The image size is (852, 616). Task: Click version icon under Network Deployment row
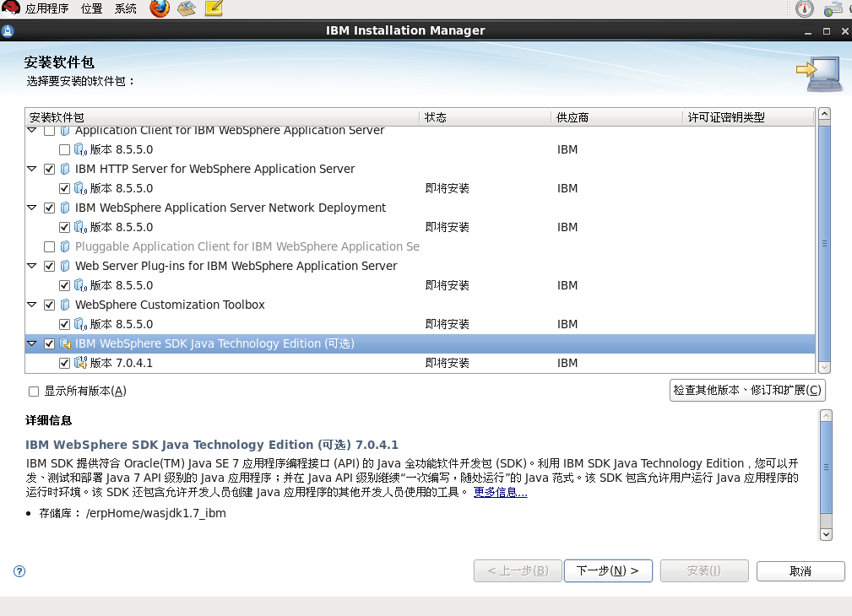click(80, 226)
